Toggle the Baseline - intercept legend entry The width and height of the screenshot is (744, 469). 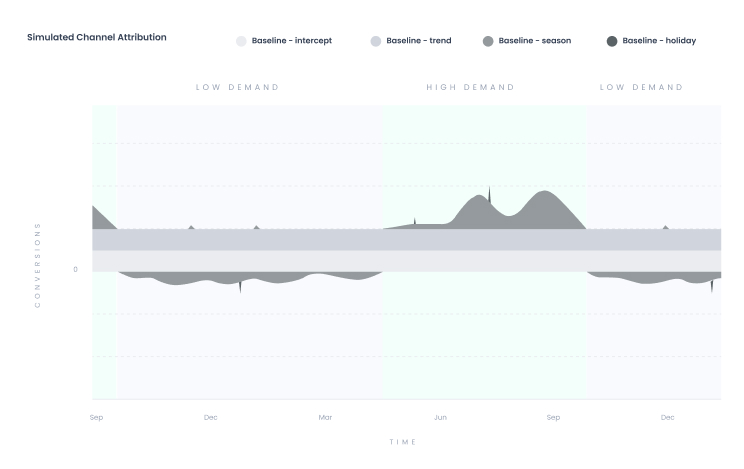click(284, 41)
